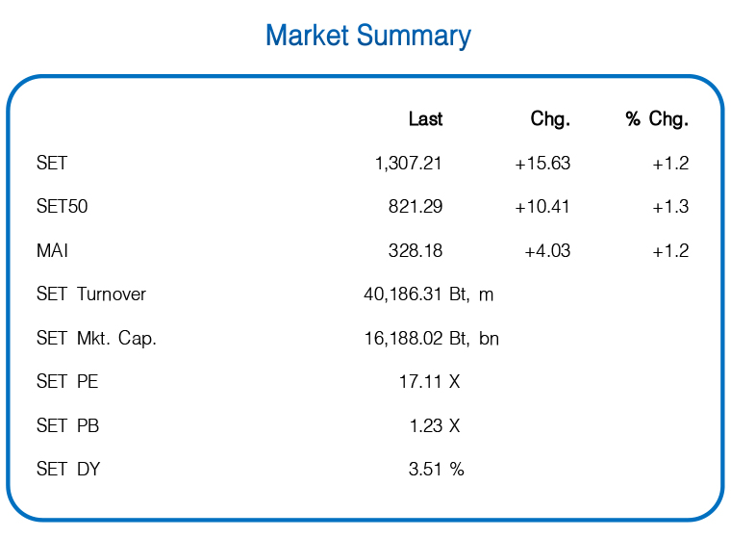Click the SET50 last value 821.29
The image size is (756, 537).
point(416,207)
